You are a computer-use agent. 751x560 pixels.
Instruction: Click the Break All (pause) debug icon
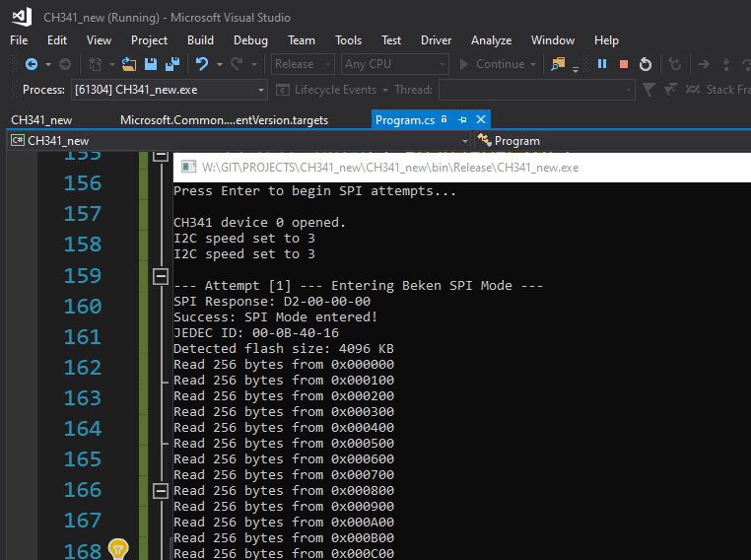point(602,64)
